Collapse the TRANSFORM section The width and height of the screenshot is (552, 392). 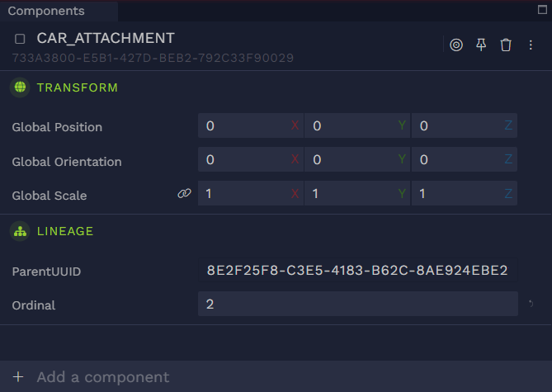[x=77, y=87]
